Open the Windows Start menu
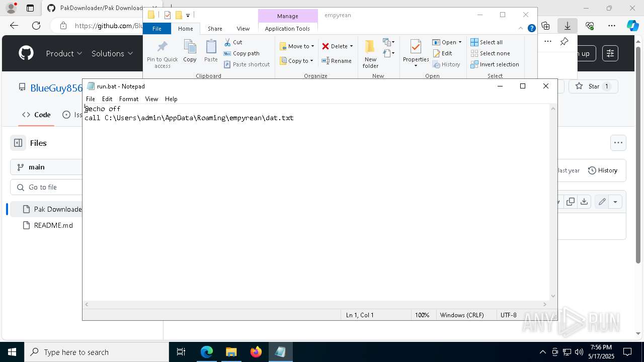The width and height of the screenshot is (644, 362). coord(12,352)
